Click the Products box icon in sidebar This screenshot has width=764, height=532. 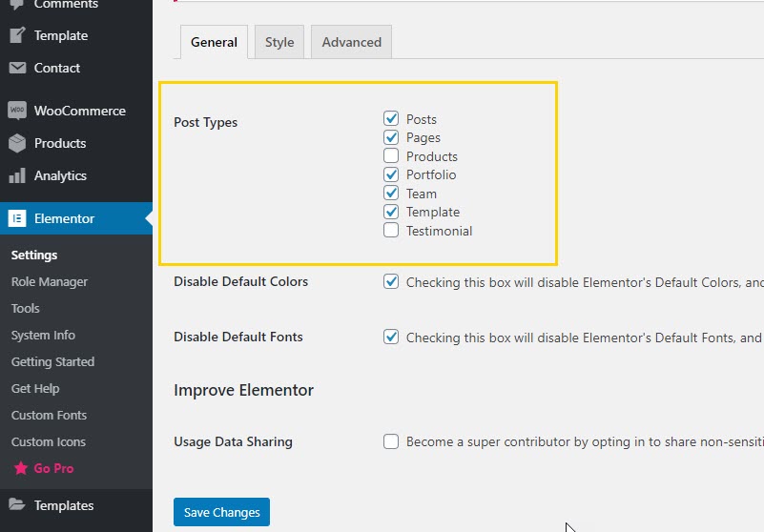pyautogui.click(x=17, y=143)
